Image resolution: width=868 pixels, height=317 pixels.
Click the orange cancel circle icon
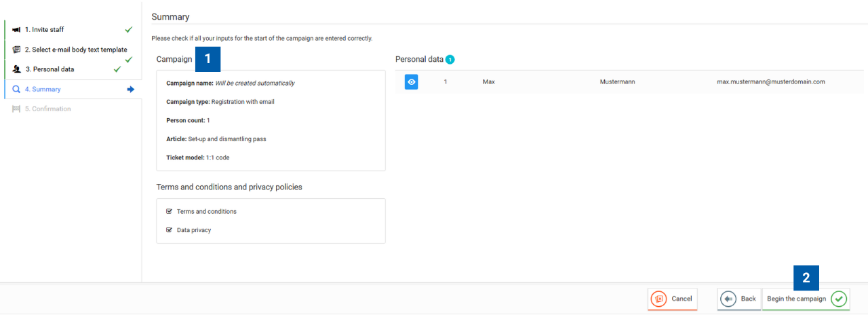(658, 299)
